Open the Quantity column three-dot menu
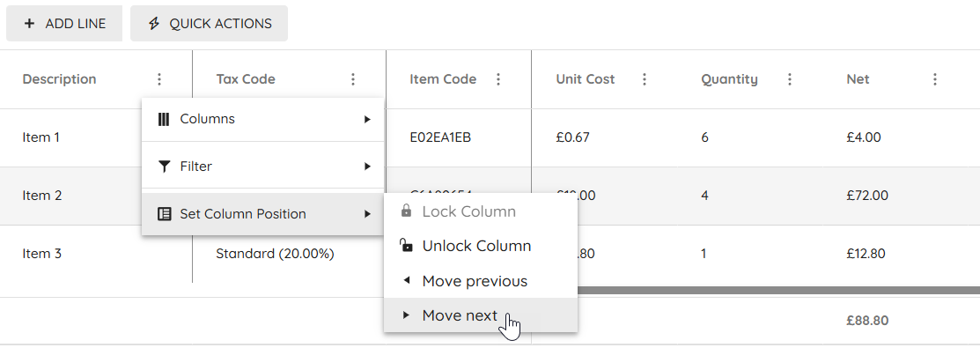This screenshot has height=348, width=980. click(790, 79)
